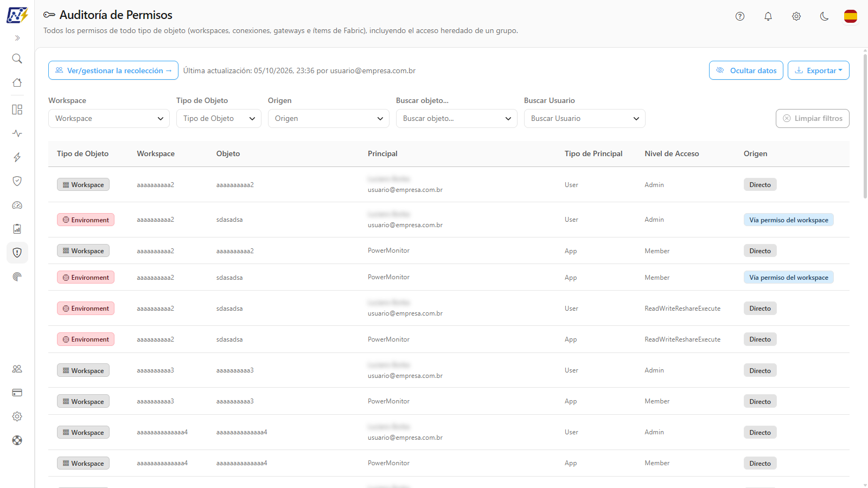Open the shield check icon in the sidebar
This screenshot has height=488, width=868.
(17, 181)
